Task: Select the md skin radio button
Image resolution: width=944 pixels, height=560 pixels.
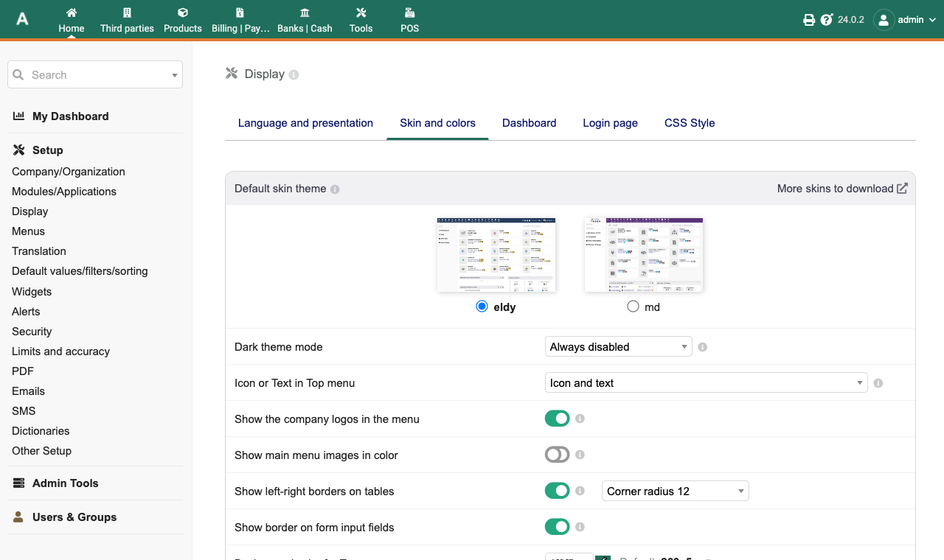Action: pyautogui.click(x=633, y=307)
